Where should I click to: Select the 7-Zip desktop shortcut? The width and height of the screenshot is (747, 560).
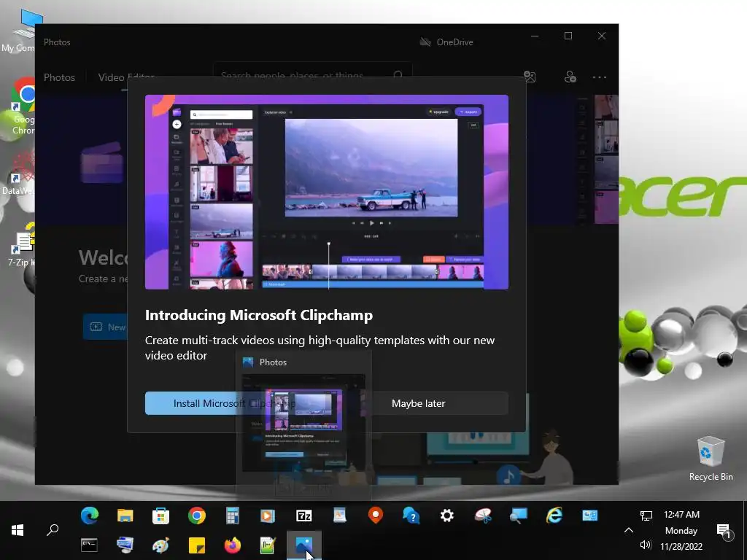[x=20, y=244]
